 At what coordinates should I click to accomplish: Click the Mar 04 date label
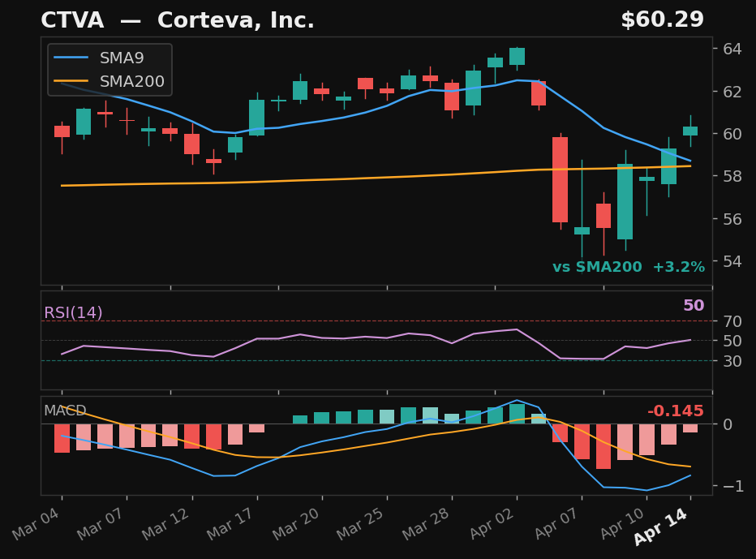37,524
